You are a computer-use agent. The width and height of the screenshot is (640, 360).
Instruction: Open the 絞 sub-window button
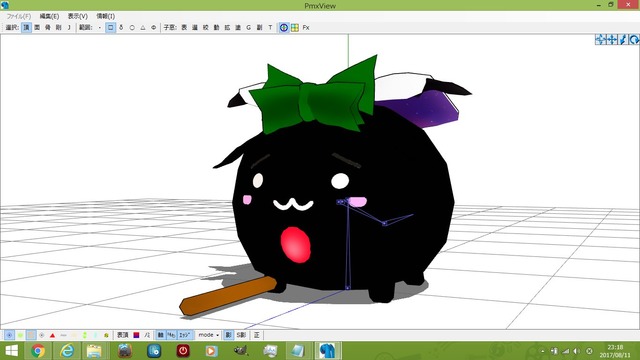206,27
